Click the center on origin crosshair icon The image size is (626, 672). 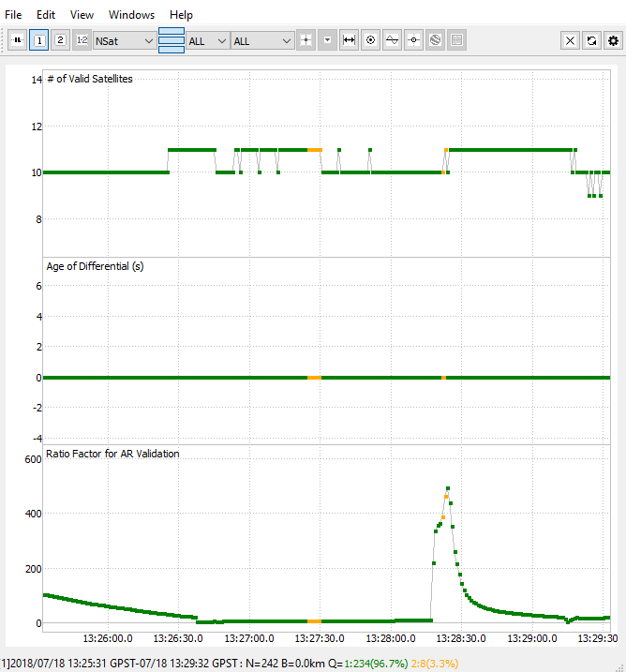[306, 40]
